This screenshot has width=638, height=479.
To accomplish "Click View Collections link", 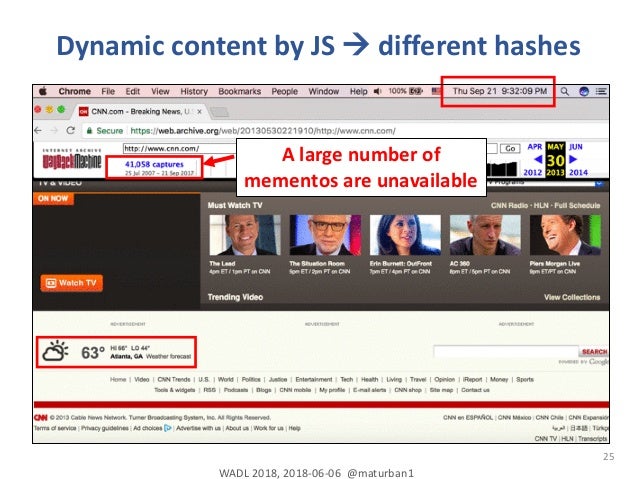I will (x=572, y=297).
